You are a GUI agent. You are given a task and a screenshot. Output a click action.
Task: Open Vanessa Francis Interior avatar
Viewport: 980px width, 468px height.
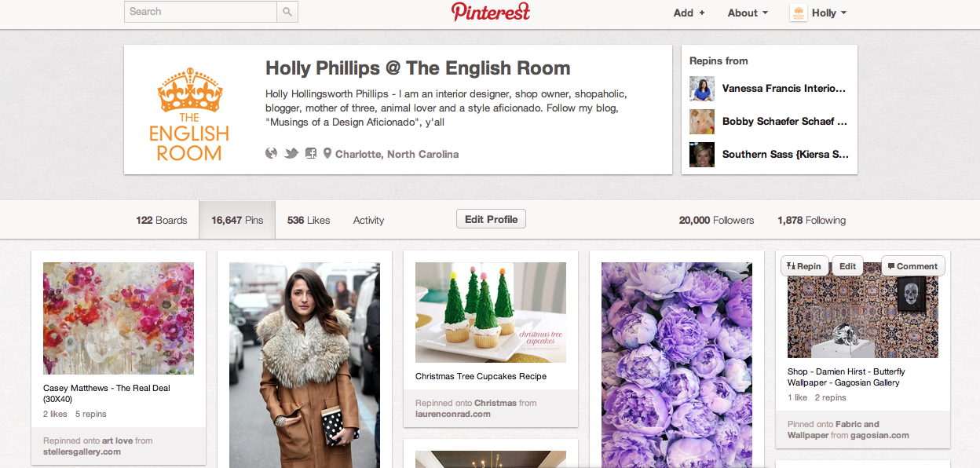click(702, 89)
